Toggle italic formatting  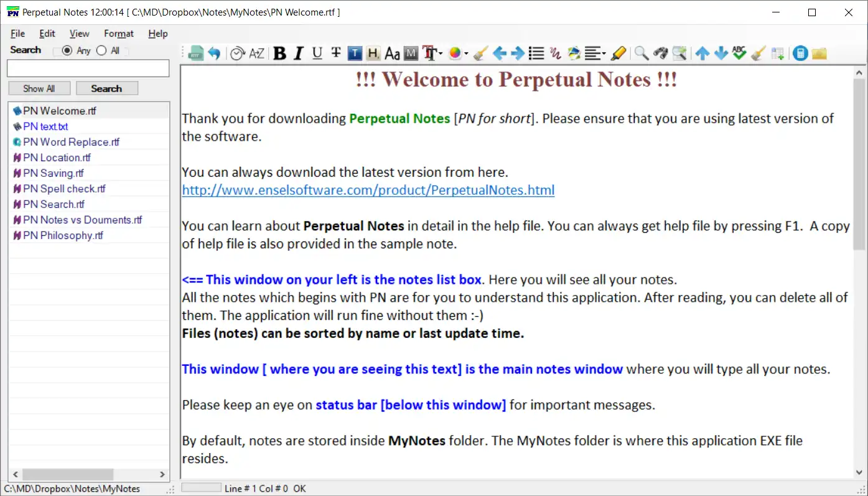click(299, 54)
